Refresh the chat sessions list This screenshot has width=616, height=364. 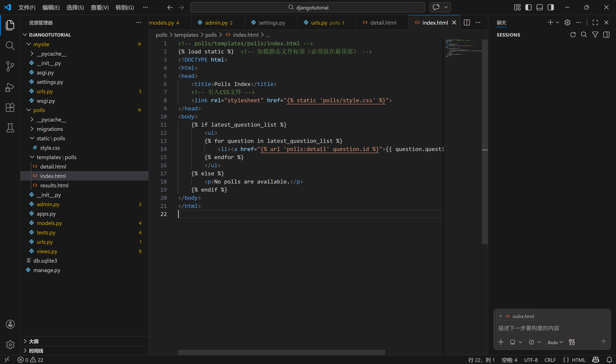(573, 35)
